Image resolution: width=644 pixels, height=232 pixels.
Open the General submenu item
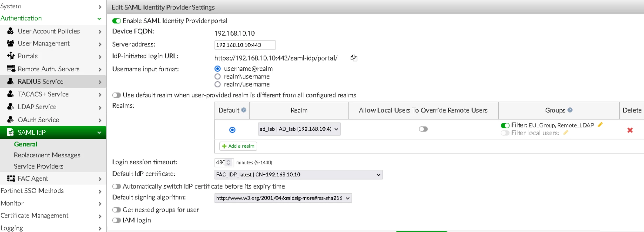(26, 144)
